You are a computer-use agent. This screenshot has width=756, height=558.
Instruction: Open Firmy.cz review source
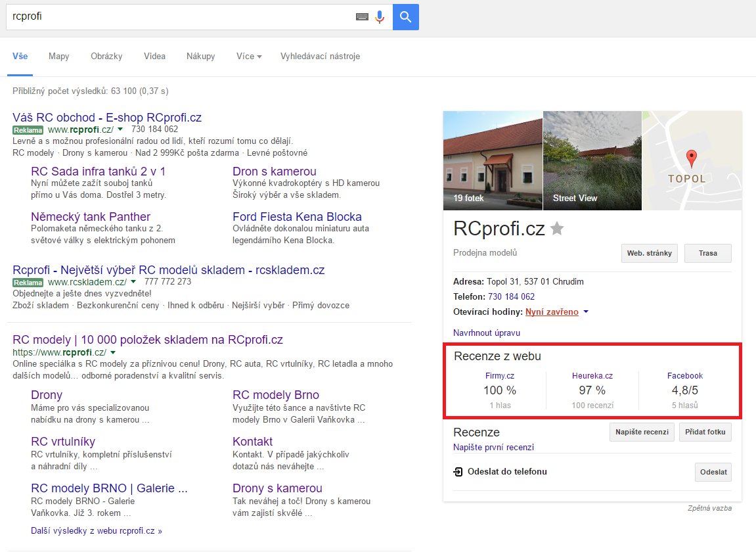[x=499, y=376]
